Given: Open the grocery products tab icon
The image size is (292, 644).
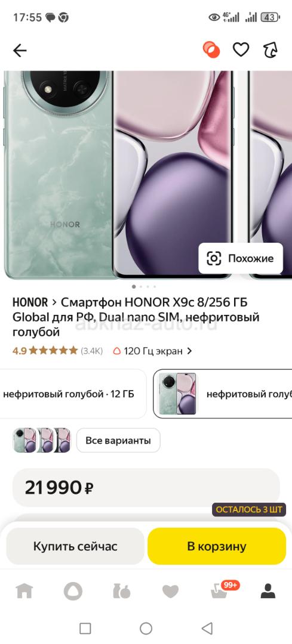Looking at the screenshot, I should click(x=122, y=592).
